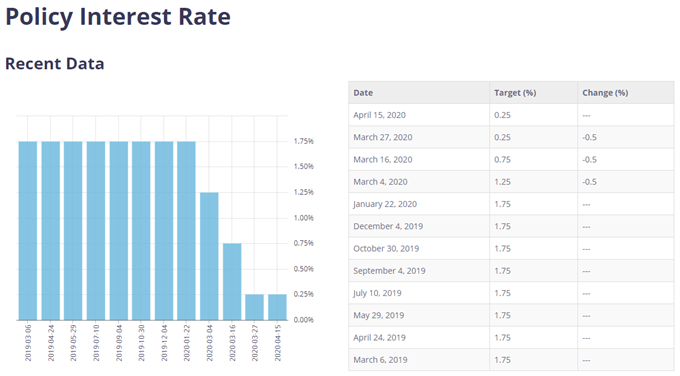Click the Target (%) column header
680x376 pixels.
click(533, 92)
